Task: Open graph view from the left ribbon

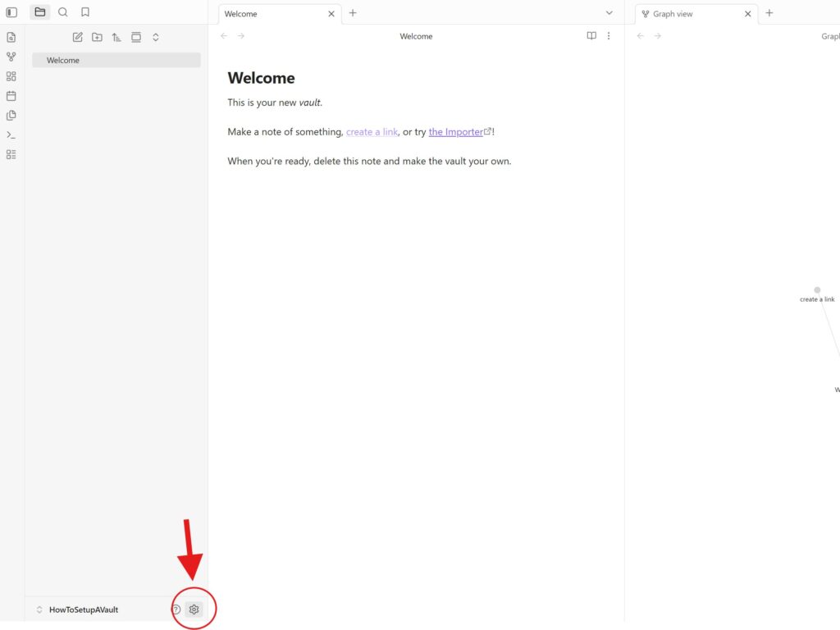Action: [11, 57]
